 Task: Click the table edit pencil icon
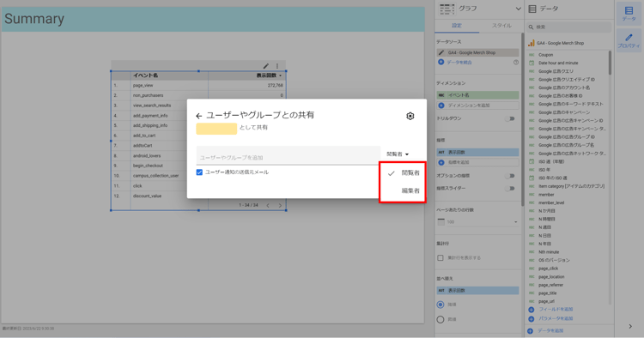(265, 66)
